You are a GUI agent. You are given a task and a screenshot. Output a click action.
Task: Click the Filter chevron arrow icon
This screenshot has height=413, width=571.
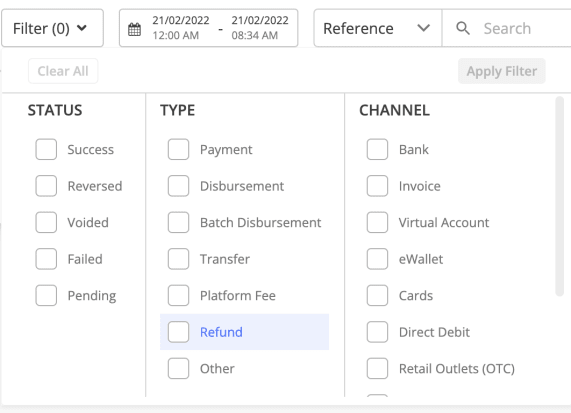click(x=82, y=28)
